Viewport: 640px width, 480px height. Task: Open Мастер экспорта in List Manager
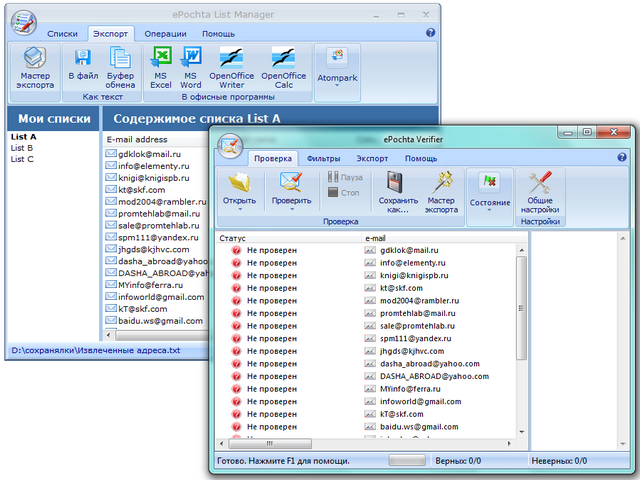[x=35, y=68]
